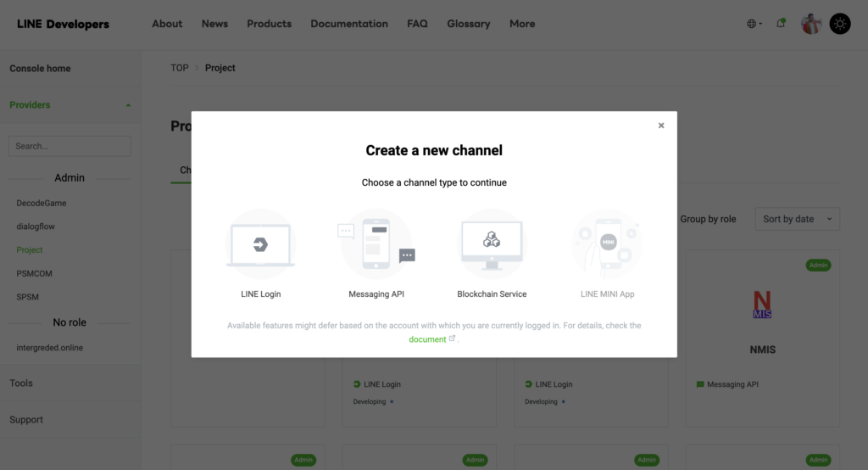Click the NMIS channel name

coord(762,350)
